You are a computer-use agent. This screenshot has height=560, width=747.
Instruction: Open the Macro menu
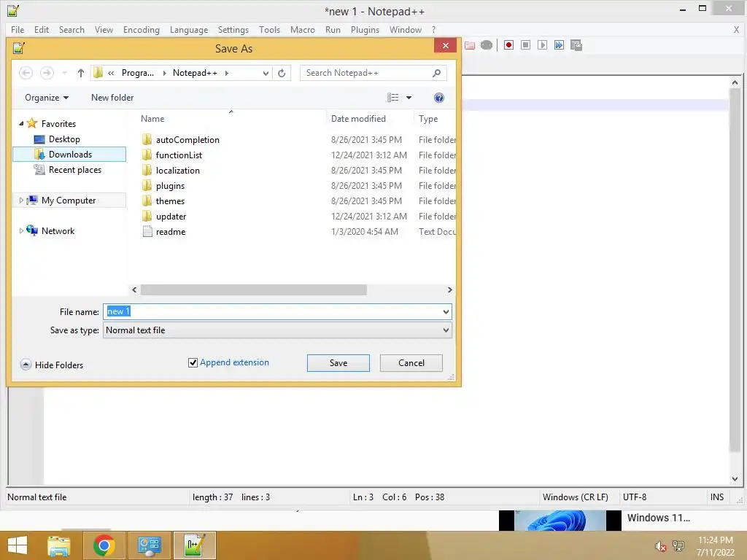[x=303, y=29]
